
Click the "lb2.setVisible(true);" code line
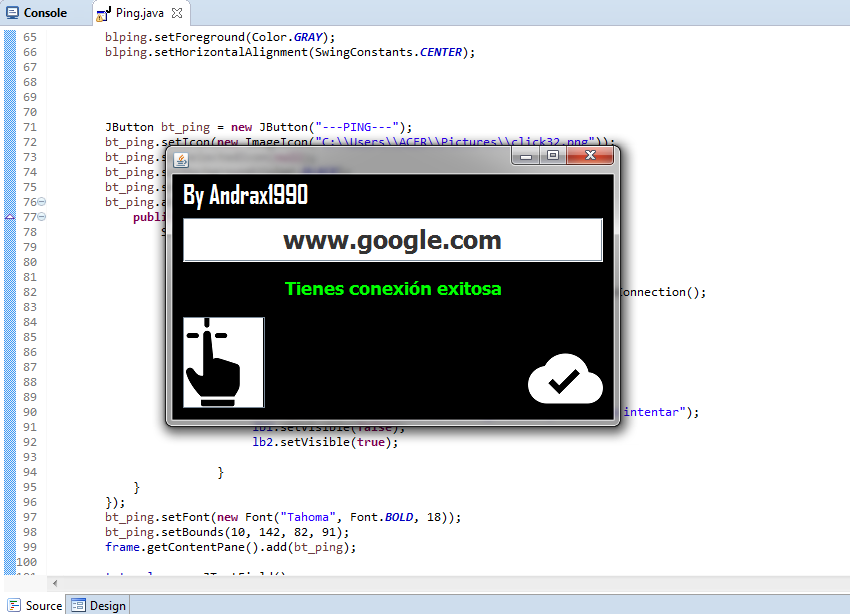point(325,442)
